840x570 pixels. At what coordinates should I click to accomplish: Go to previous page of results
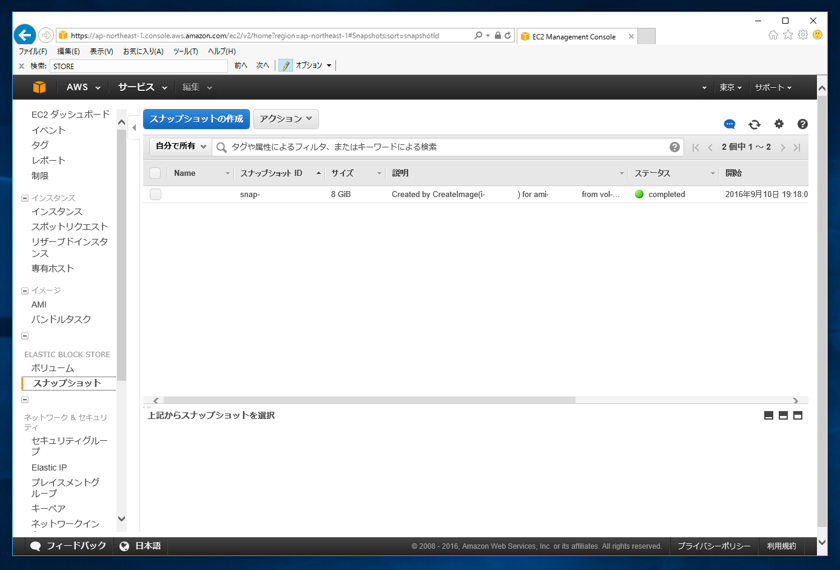[710, 147]
